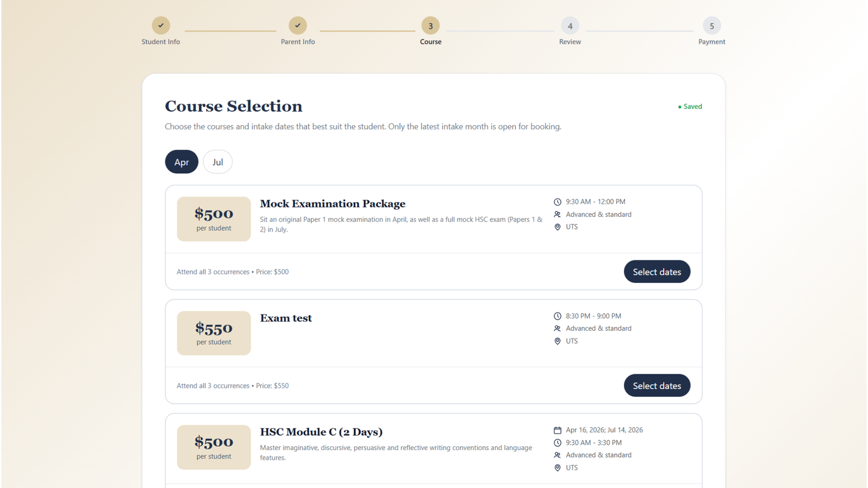Click the calendar icon for HSC Module C dates
Image resolution: width=868 pixels, height=488 pixels.
point(557,430)
